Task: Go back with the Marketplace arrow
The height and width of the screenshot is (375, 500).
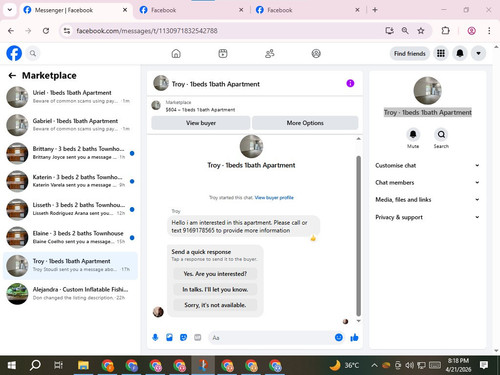Action: pyautogui.click(x=12, y=76)
